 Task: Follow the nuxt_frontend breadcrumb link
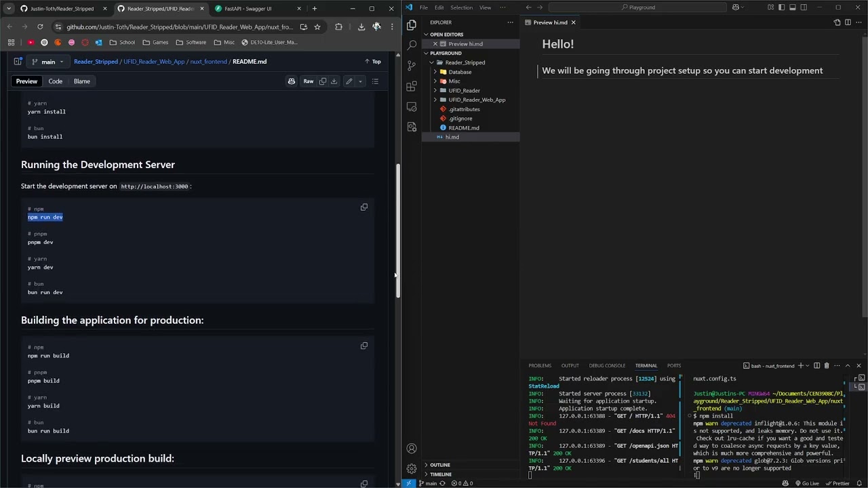click(208, 62)
